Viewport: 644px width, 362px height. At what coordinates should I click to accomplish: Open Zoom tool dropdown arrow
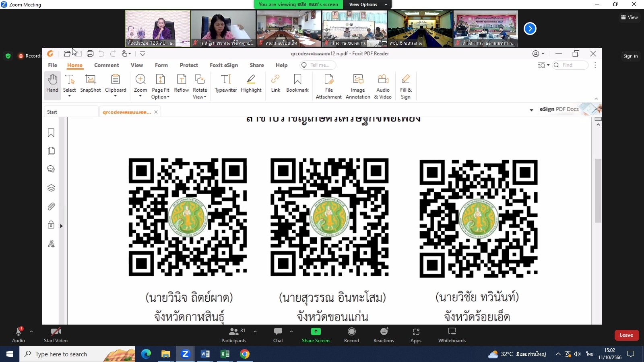pos(140,96)
